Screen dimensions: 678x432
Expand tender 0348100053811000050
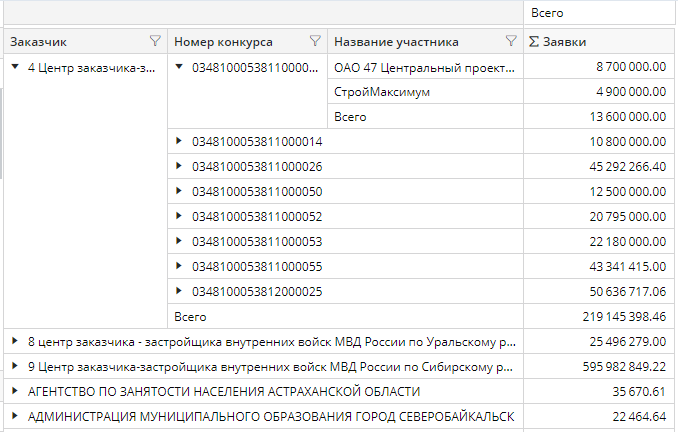(x=180, y=191)
